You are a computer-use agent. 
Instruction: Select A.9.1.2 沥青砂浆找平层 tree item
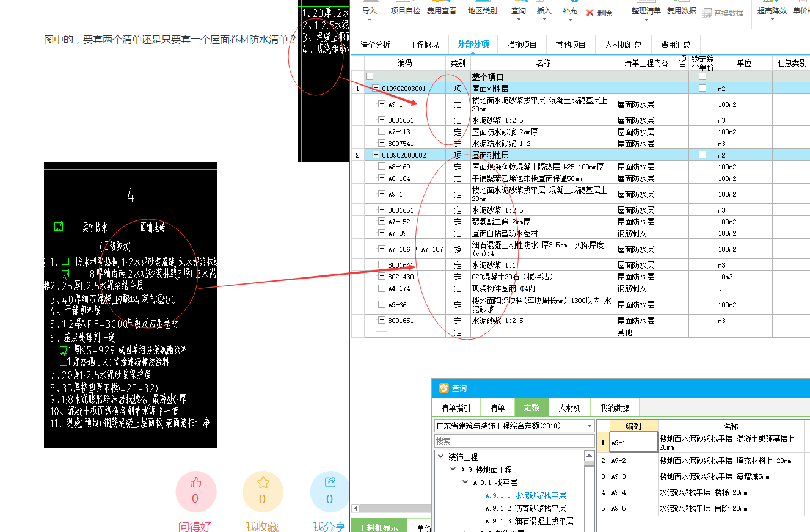point(525,508)
